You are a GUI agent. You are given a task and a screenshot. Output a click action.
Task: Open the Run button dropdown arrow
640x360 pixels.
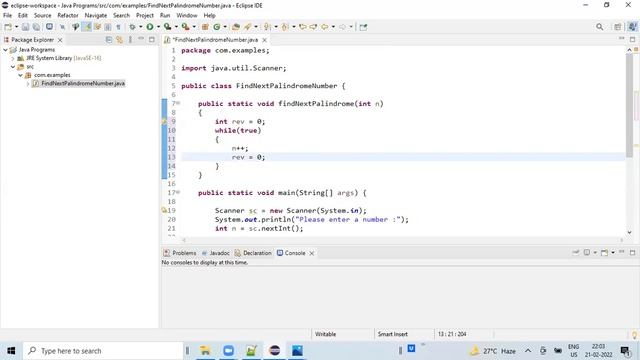158,27
